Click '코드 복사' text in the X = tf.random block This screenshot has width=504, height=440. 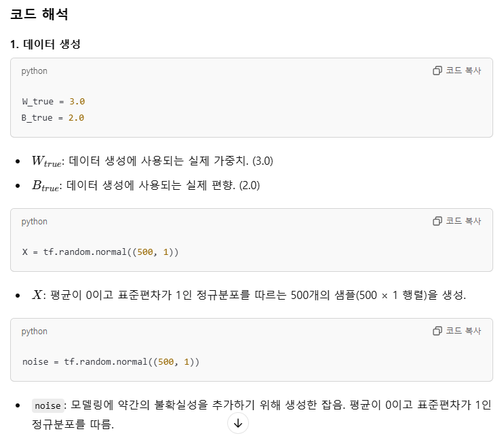463,221
